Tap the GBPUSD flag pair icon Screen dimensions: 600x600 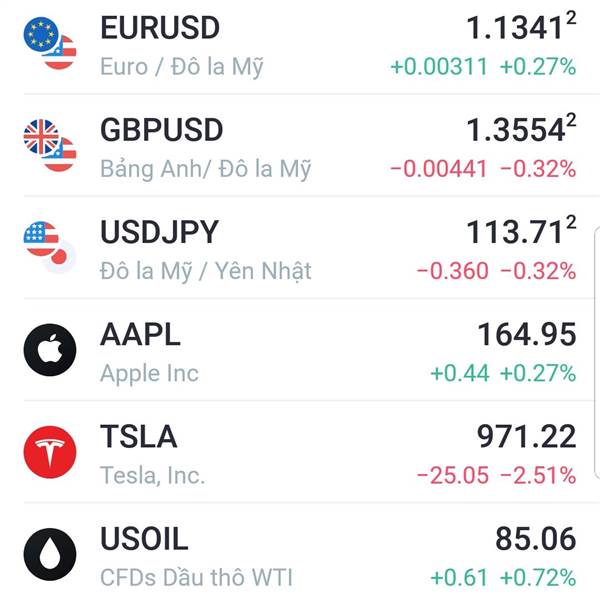(50, 145)
